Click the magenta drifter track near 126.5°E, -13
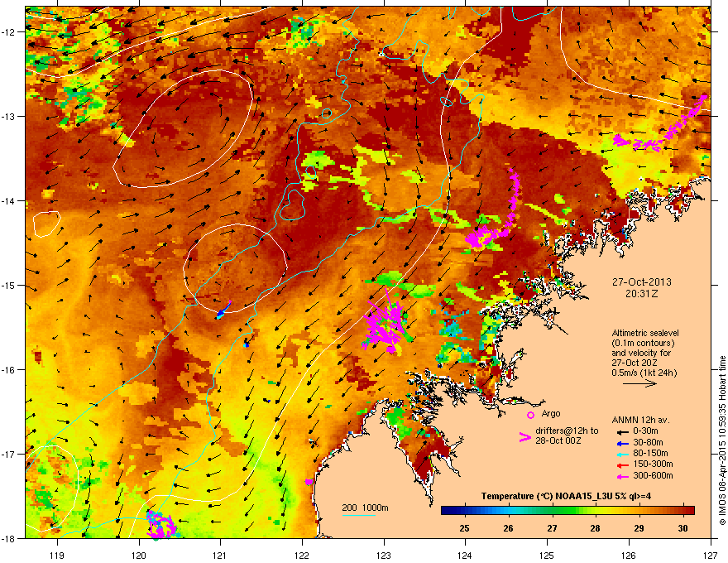728x563 pixels. click(x=661, y=124)
